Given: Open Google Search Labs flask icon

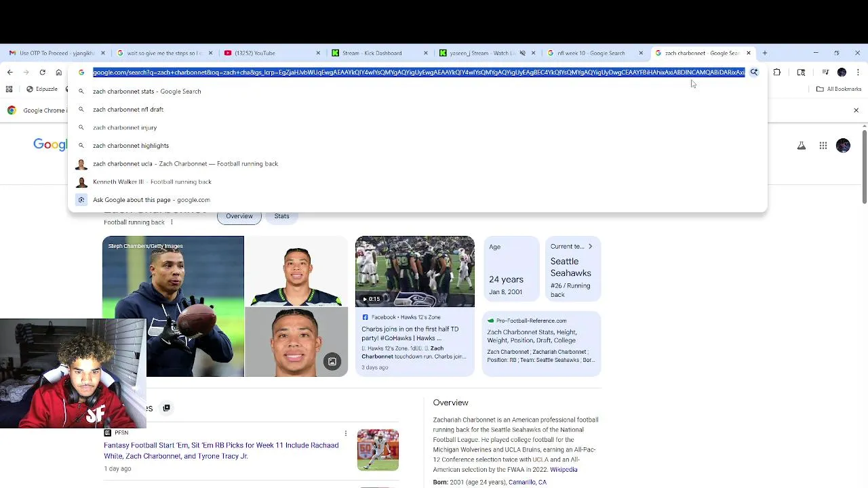Looking at the screenshot, I should pos(802,146).
